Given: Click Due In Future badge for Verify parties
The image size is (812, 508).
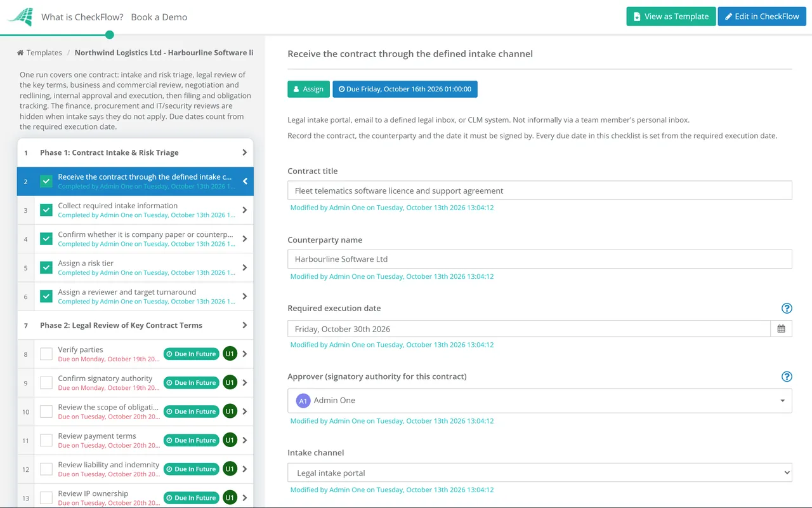Looking at the screenshot, I should coord(191,354).
